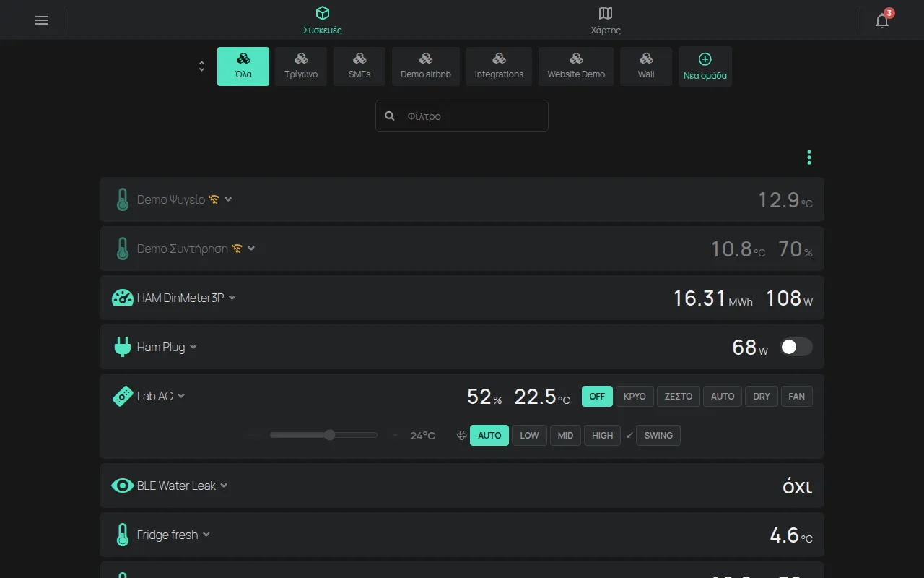Screen dimensions: 924x578
Task: Select the Τρίγωνο group tab
Action: tap(301, 66)
